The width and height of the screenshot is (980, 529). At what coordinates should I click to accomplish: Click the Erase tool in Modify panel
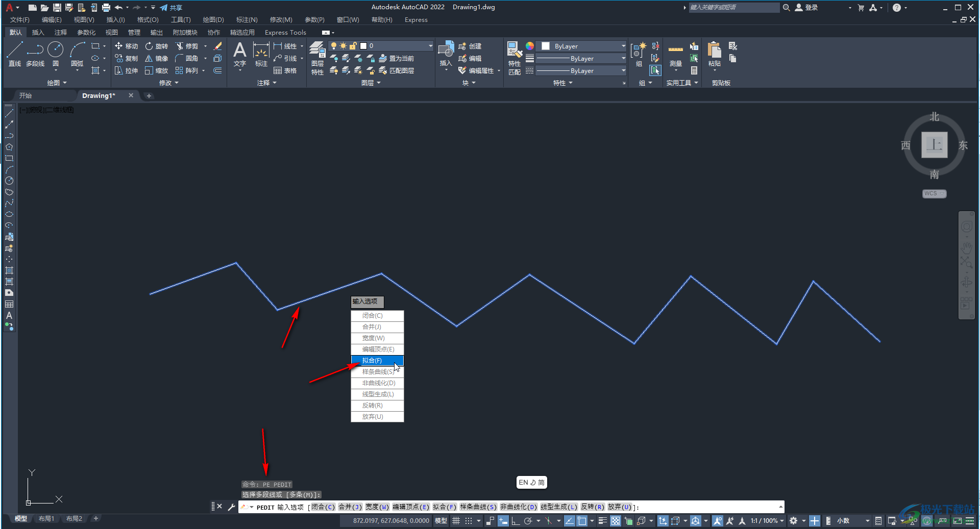point(217,46)
